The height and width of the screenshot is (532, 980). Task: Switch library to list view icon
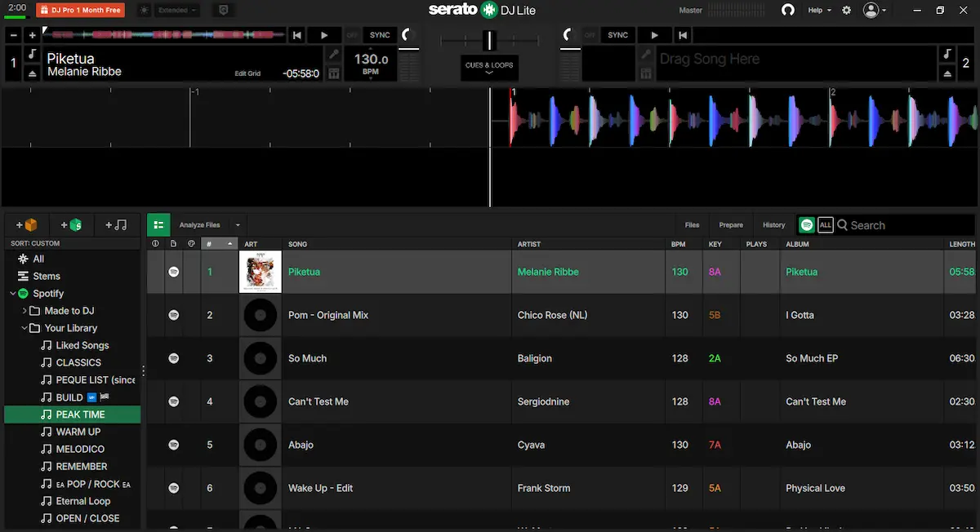pos(158,224)
